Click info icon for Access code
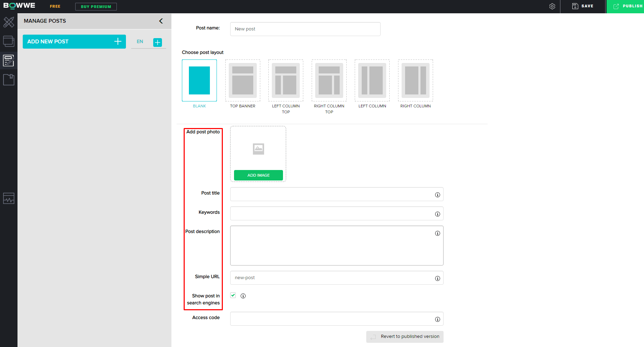The width and height of the screenshot is (644, 347). click(437, 319)
